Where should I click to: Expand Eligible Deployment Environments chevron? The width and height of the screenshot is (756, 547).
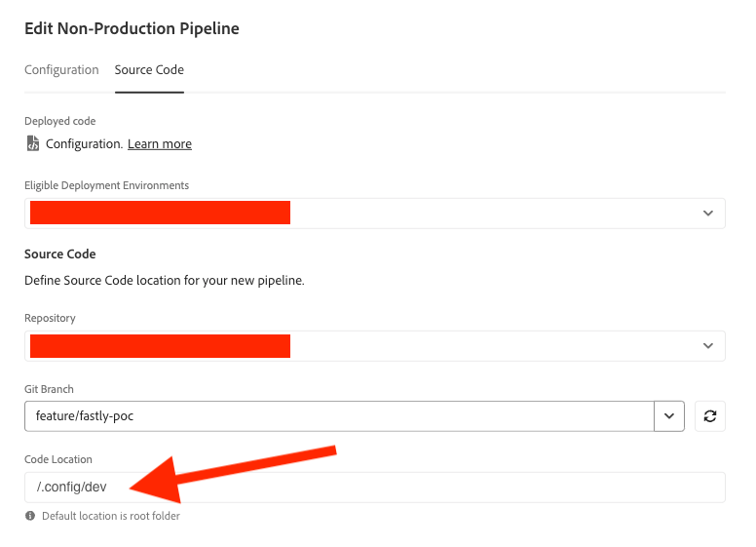[707, 213]
